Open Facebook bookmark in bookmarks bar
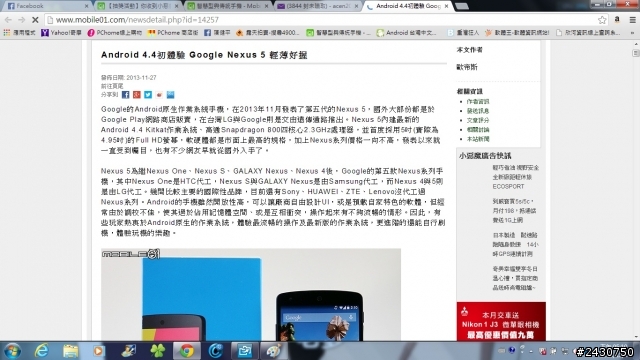The height and width of the screenshot is (360, 640). tap(217, 33)
